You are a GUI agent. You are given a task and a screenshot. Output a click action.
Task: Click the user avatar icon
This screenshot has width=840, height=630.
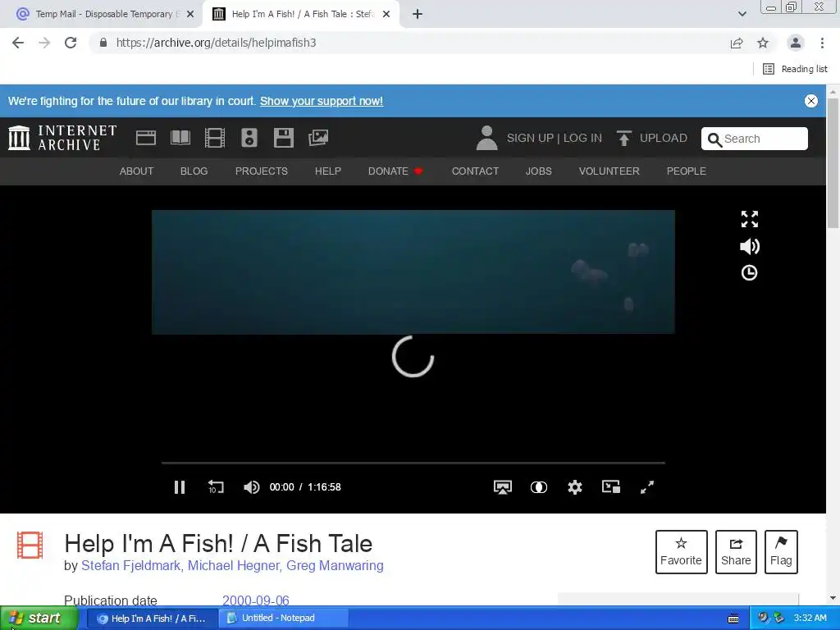click(486, 138)
